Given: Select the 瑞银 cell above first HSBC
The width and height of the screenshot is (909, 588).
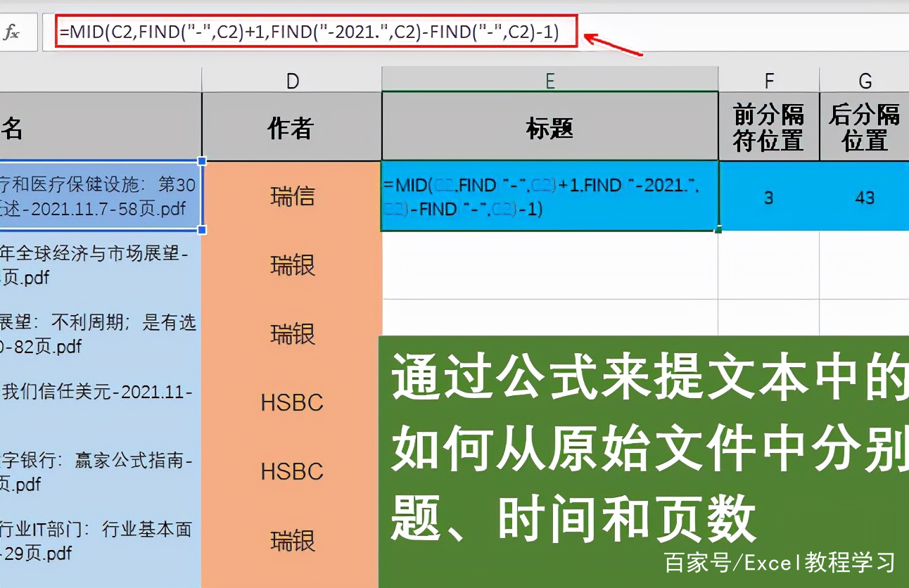Looking at the screenshot, I should [x=292, y=333].
